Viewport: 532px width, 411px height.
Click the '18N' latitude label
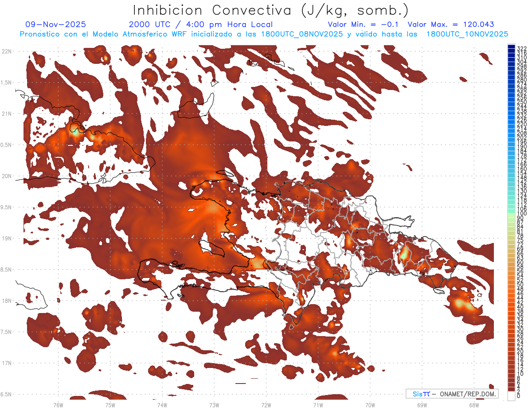click(x=7, y=301)
